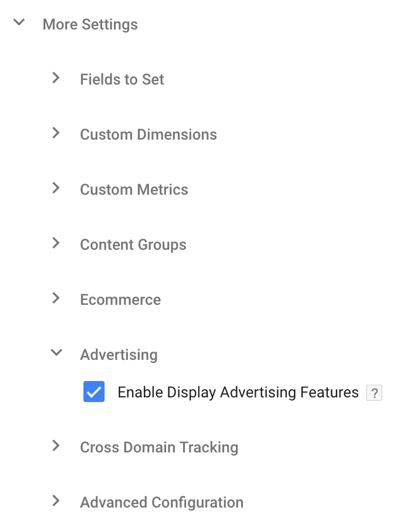Expand the Ecommerce chevron
Screen dimensions: 413x530
click(x=56, y=298)
